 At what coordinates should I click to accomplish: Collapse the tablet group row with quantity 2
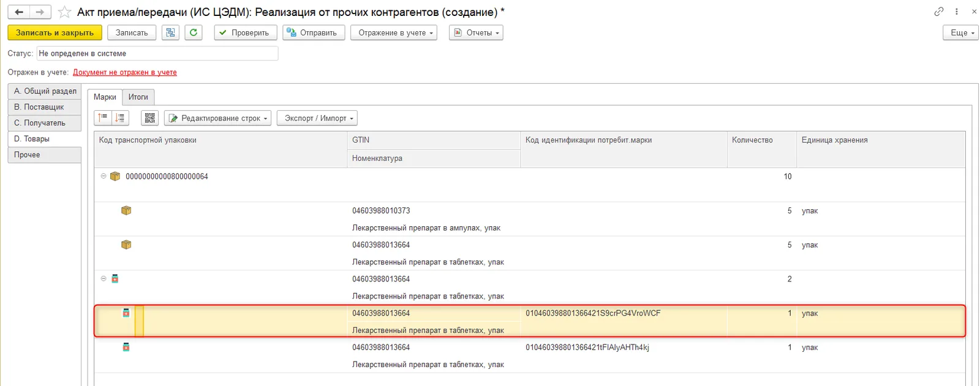(x=104, y=278)
